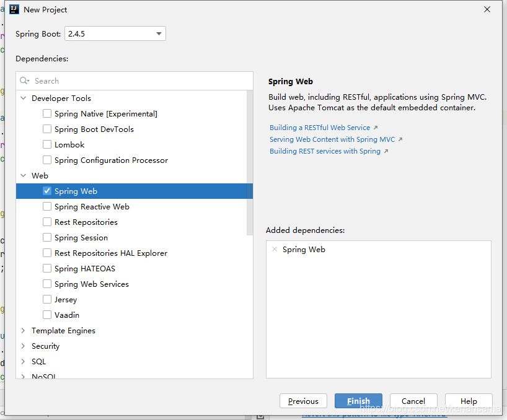
Task: Uncheck the Spring Web checkbox
Action: coord(47,191)
